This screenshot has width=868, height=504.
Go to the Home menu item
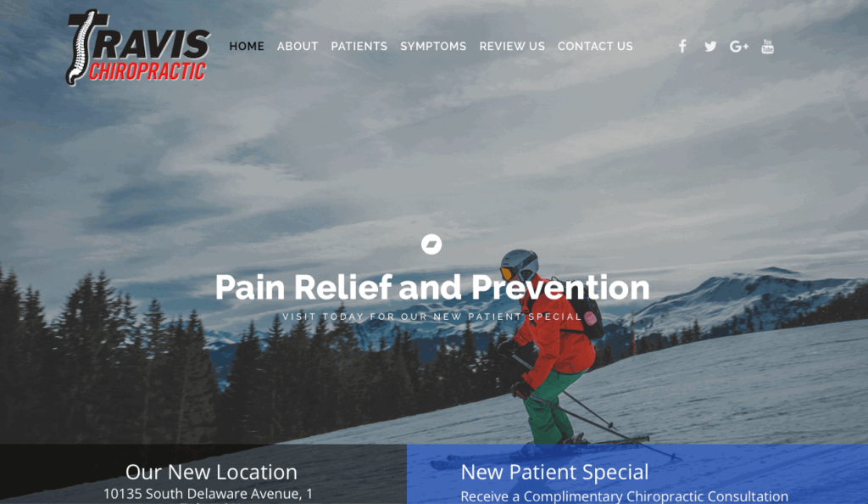[247, 47]
